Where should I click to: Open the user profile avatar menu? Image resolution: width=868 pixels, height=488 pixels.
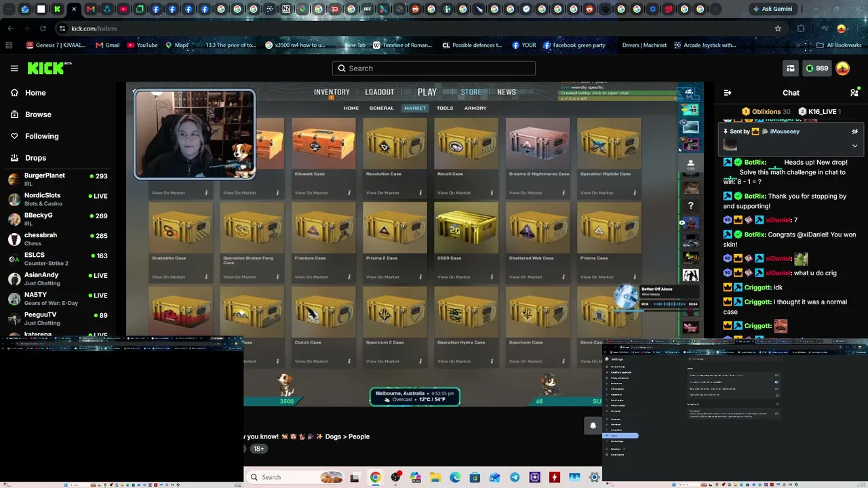click(842, 68)
